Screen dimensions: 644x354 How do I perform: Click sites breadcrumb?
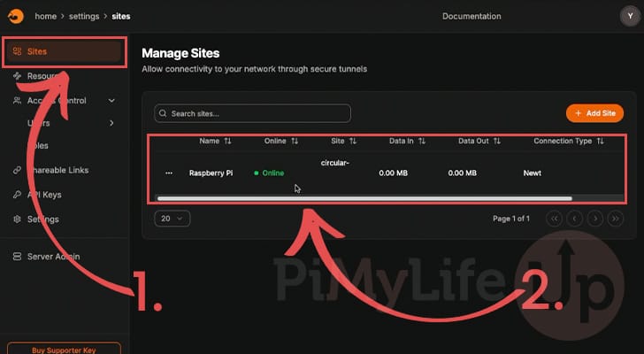coord(120,17)
